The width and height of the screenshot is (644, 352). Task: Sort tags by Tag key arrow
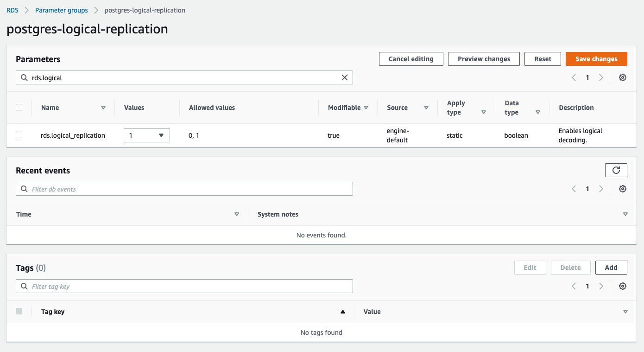click(343, 312)
